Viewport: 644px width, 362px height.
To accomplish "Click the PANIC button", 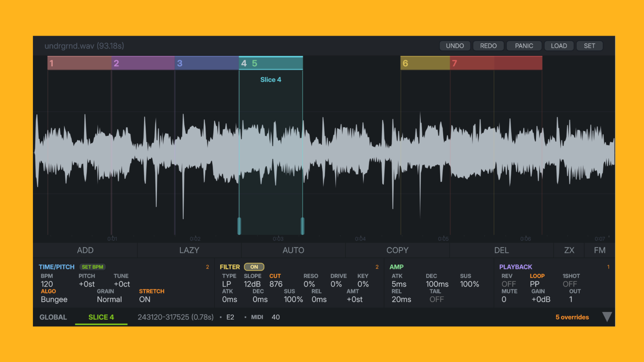I will click(x=524, y=46).
